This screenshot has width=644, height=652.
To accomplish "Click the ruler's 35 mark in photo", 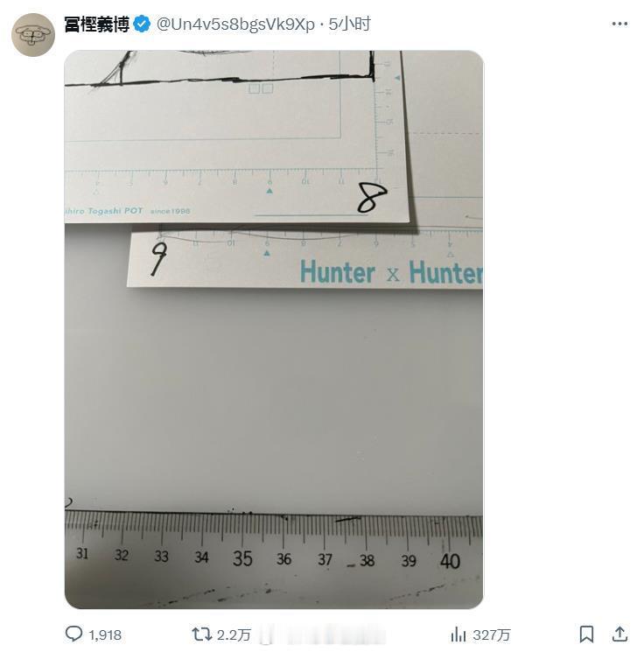I will 242,558.
